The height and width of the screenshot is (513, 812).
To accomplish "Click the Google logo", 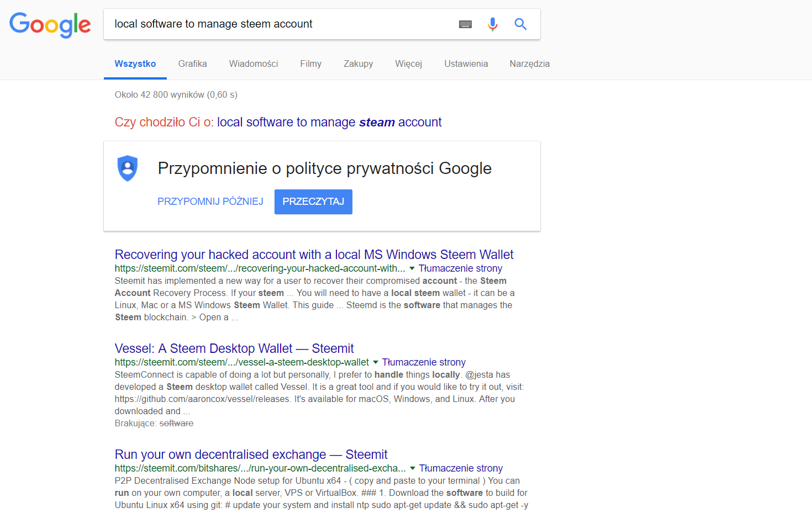I will [50, 25].
